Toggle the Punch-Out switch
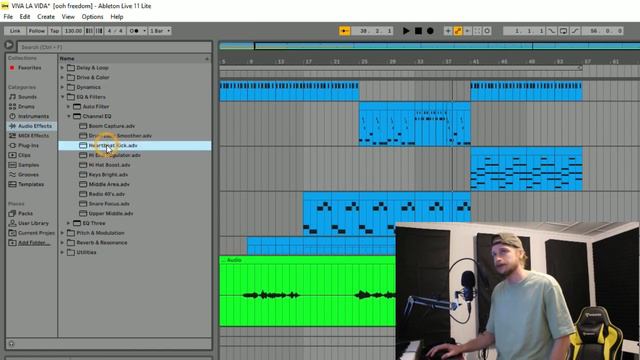This screenshot has height=360, width=640. pyautogui.click(x=575, y=31)
